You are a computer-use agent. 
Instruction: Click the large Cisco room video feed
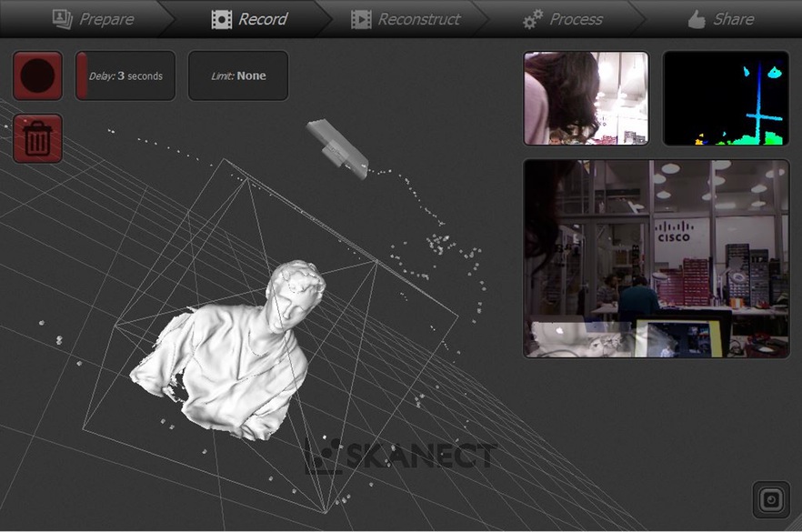coord(657,258)
